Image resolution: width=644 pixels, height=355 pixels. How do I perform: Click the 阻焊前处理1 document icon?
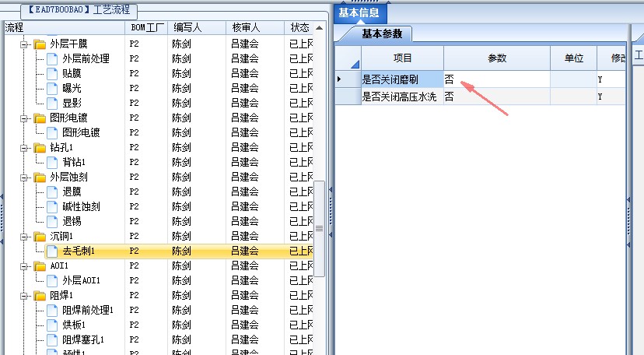[x=52, y=310]
